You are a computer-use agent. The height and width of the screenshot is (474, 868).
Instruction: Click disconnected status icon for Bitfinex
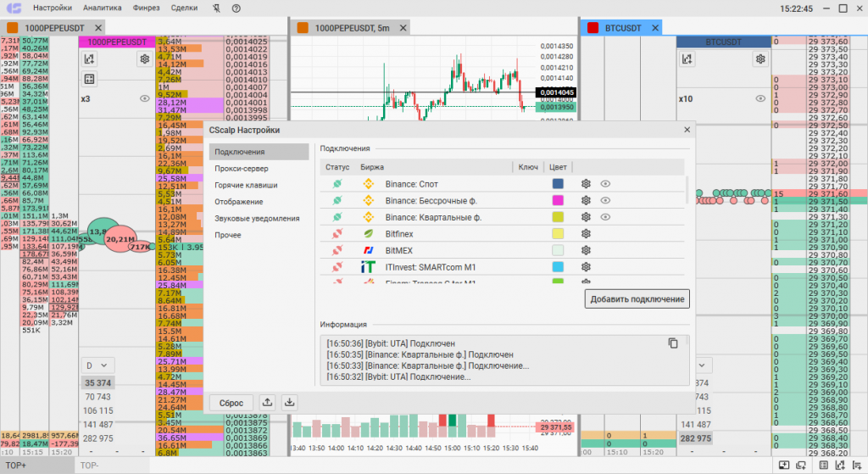click(x=337, y=234)
